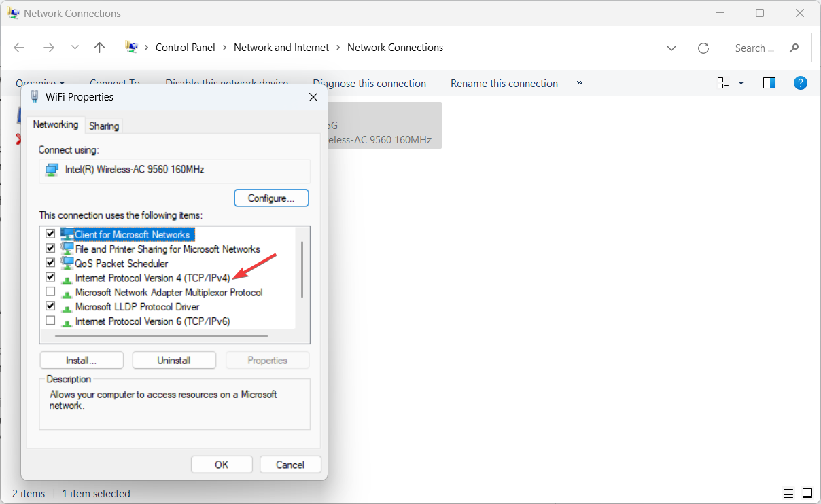The image size is (821, 504).
Task: Click the QoS Packet Scheduler icon
Action: click(x=67, y=263)
